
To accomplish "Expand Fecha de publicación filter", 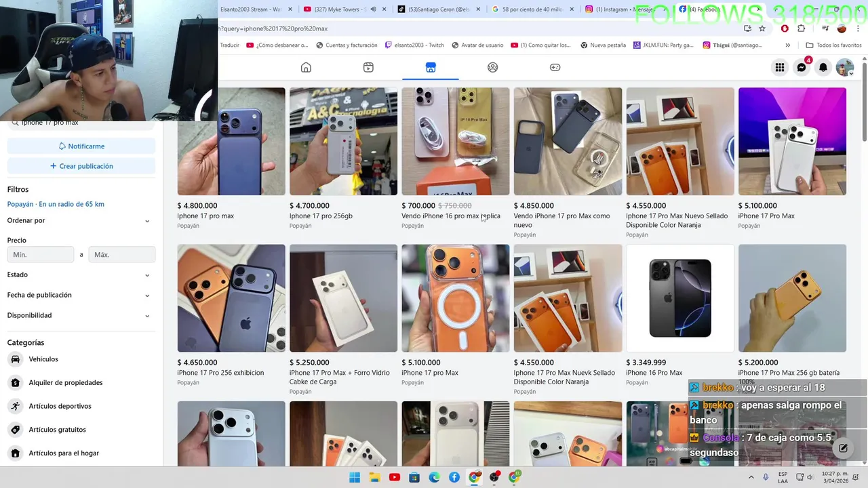I will tap(81, 295).
